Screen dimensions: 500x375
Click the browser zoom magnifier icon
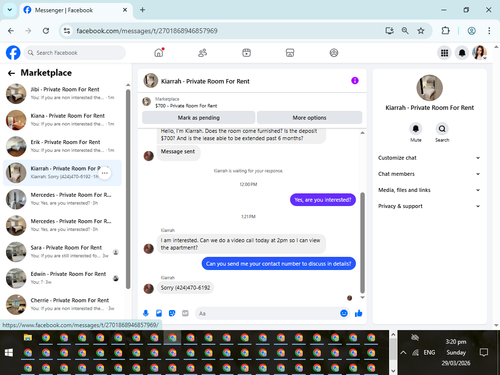[x=405, y=31]
